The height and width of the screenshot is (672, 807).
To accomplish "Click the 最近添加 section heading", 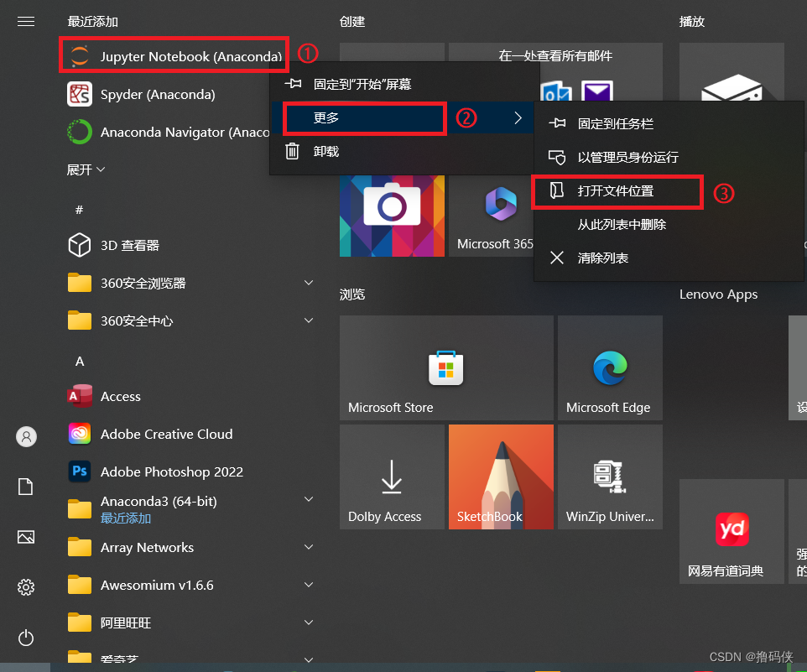I will [93, 22].
